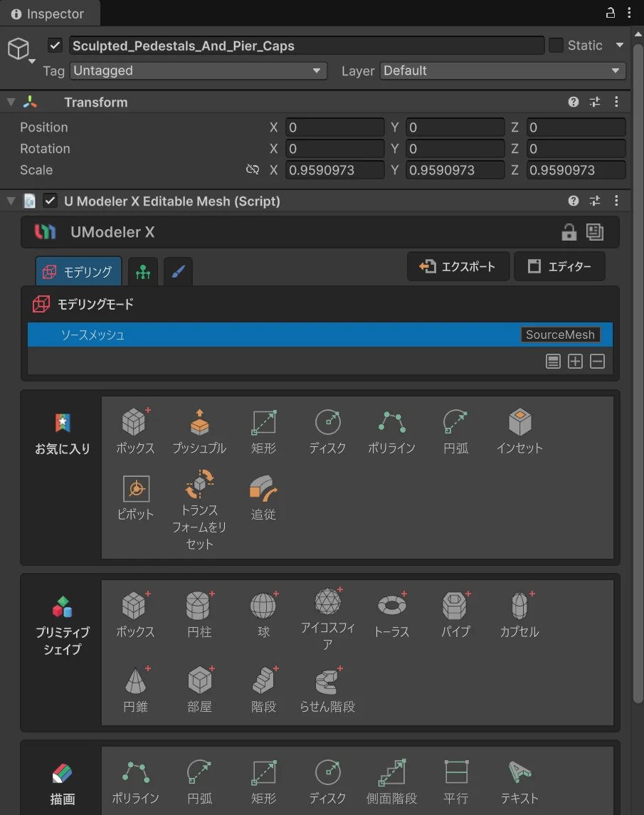Image resolution: width=644 pixels, height=815 pixels.
Task: Select the Inset (インセット) tool
Action: point(519,431)
